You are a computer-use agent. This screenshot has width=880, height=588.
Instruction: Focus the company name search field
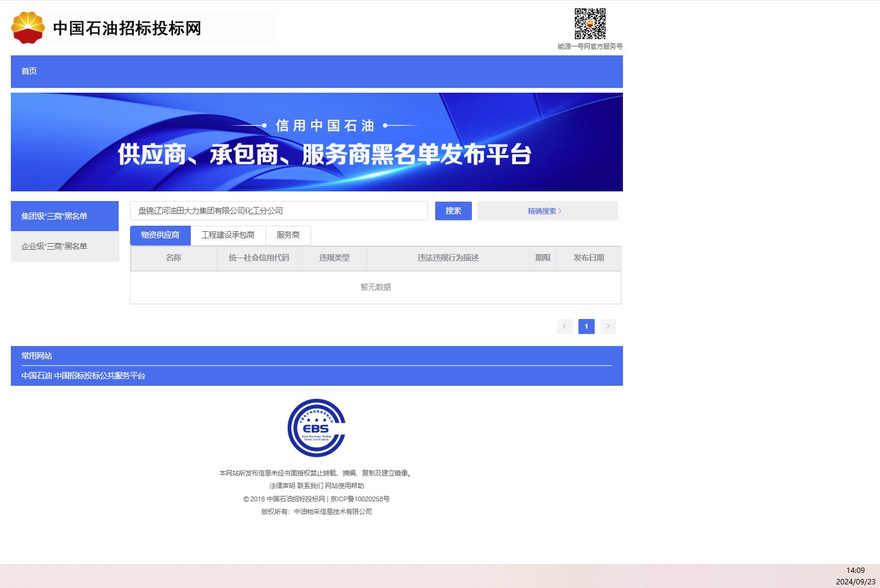tap(279, 211)
